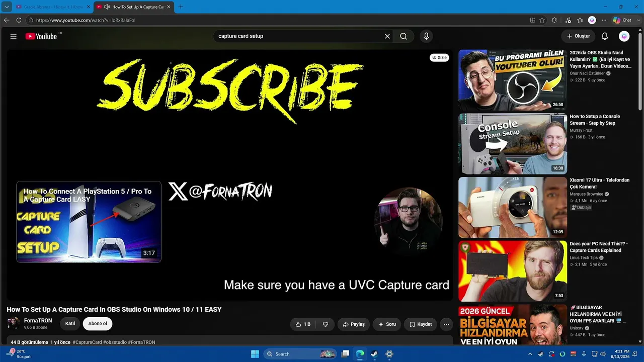Image resolution: width=644 pixels, height=362 pixels.
Task: Start voice search with the microphone
Action: click(426, 36)
